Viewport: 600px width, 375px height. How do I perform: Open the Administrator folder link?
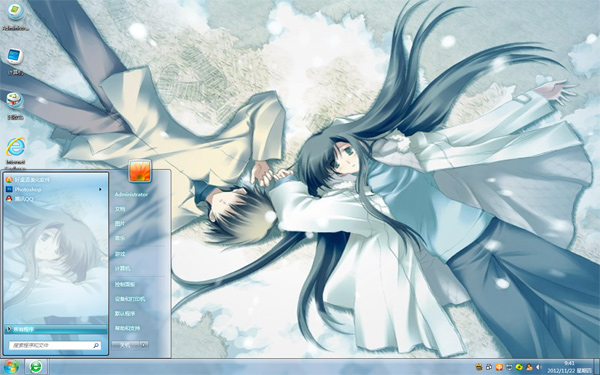pos(131,194)
